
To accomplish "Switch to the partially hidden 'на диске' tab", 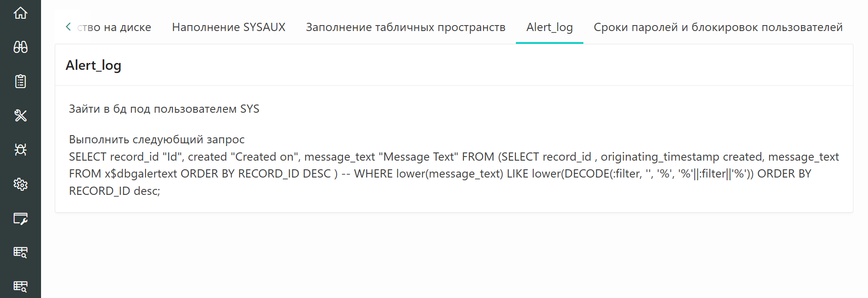I will coord(114,27).
